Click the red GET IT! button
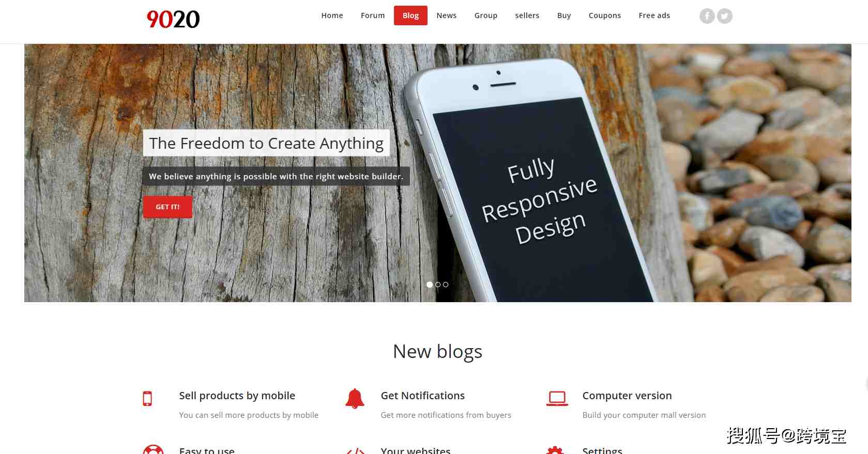This screenshot has height=454, width=868. coord(167,207)
